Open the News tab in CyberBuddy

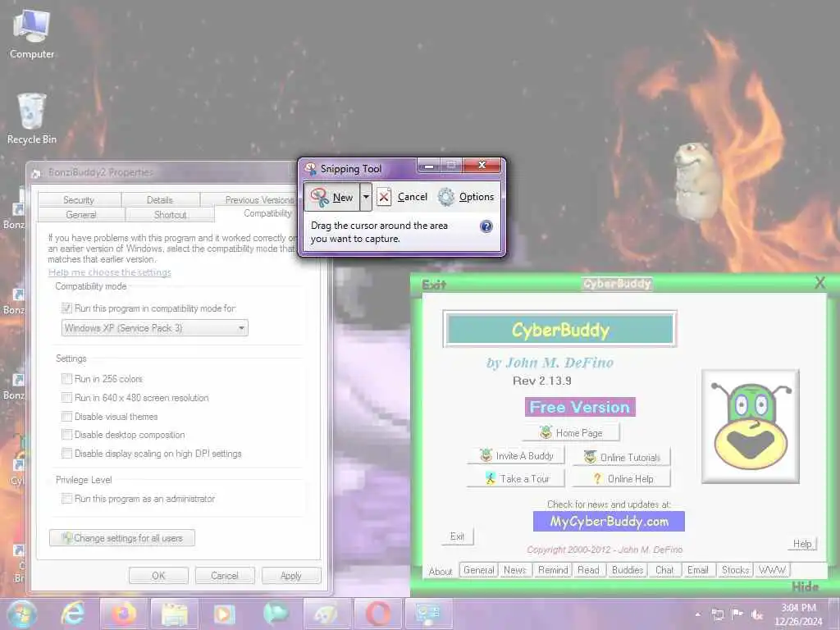[x=515, y=570]
